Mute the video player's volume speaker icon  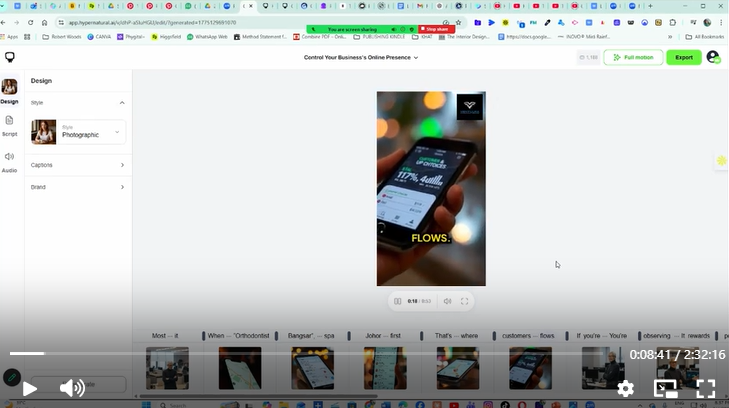coord(72,388)
